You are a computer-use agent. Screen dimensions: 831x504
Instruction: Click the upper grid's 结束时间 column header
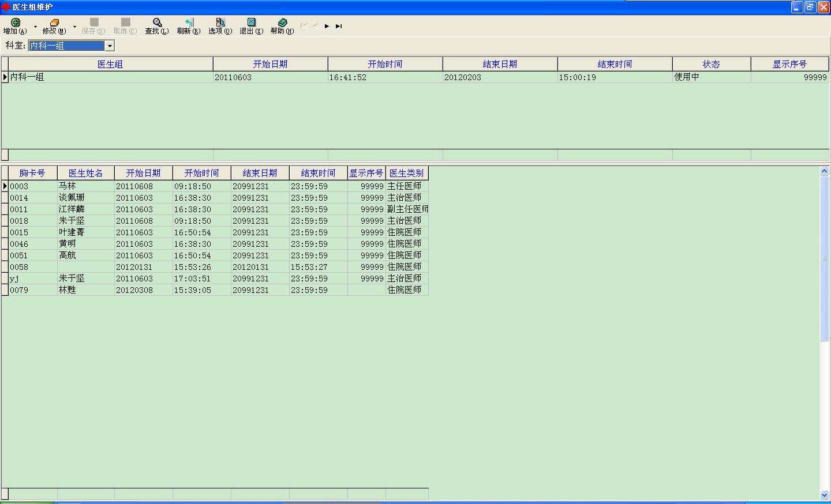[x=615, y=64]
